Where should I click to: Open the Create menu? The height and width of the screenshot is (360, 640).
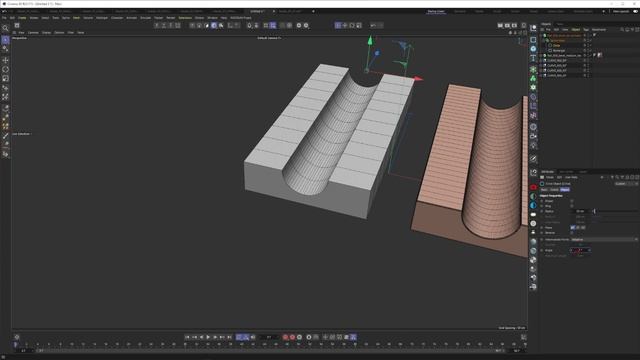click(22, 18)
